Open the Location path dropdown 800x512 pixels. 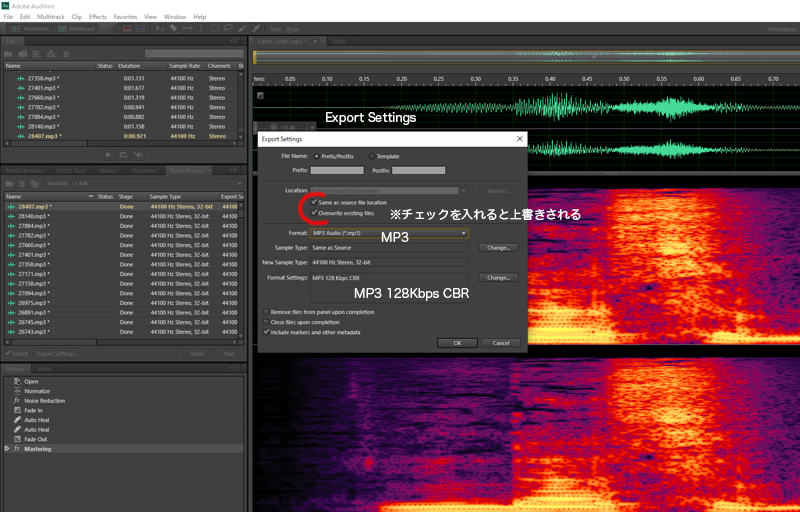click(463, 191)
